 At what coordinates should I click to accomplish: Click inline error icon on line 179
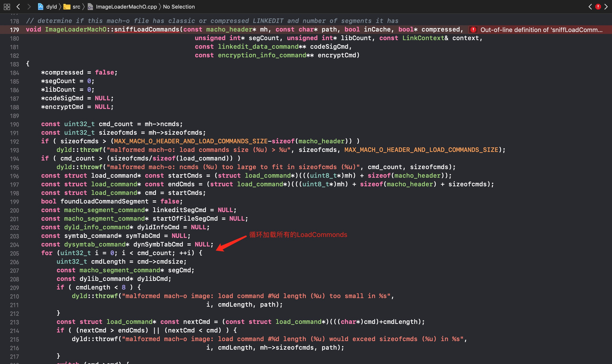pos(473,30)
